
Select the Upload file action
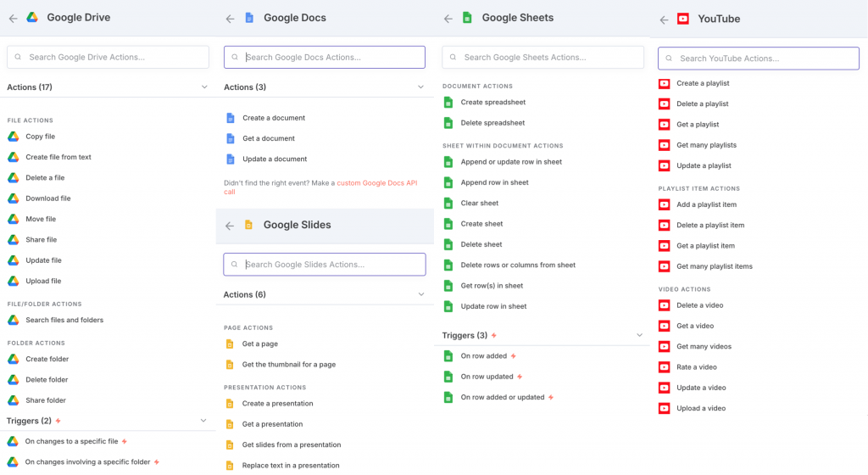[x=43, y=281]
